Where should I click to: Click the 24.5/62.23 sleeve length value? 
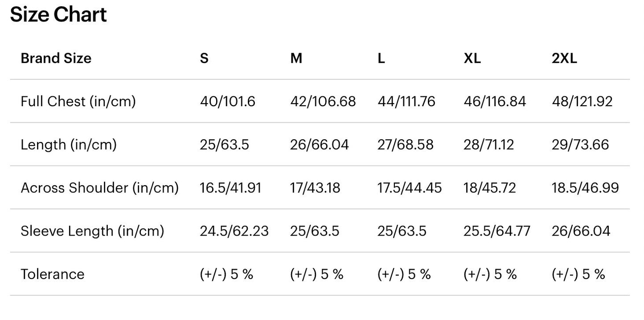[x=234, y=231]
